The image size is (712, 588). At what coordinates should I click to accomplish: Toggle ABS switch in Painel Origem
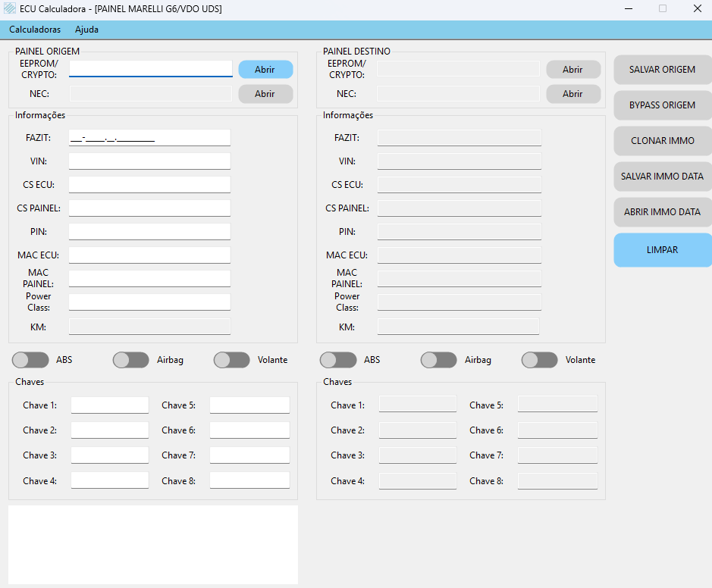30,360
